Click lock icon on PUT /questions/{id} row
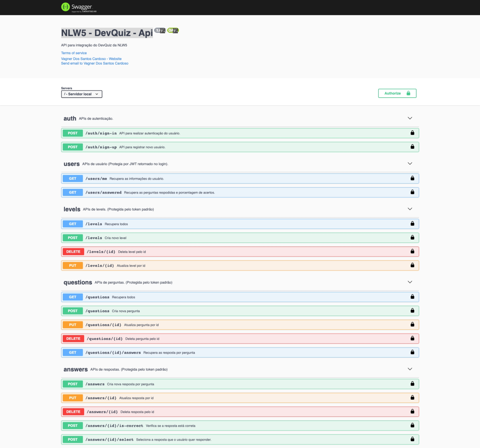 coord(412,324)
